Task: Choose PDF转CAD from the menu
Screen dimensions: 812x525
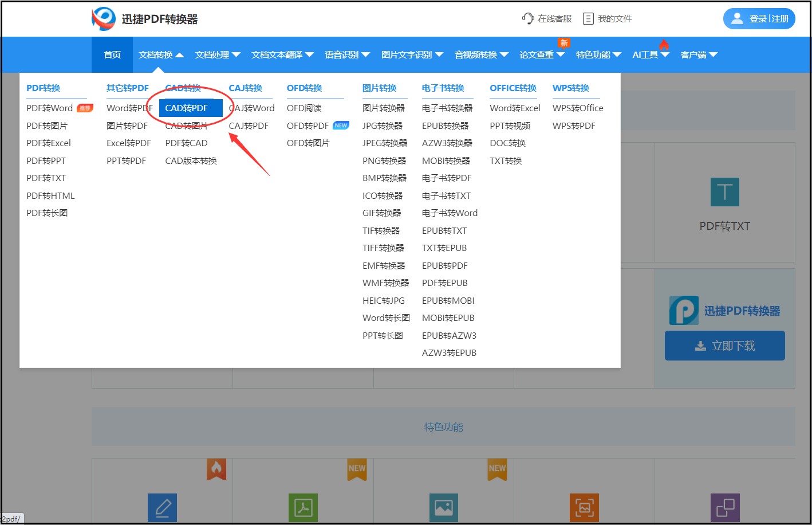Action: [x=187, y=143]
